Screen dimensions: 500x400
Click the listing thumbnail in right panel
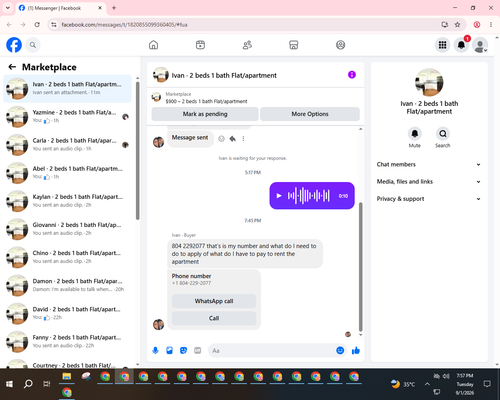[429, 82]
